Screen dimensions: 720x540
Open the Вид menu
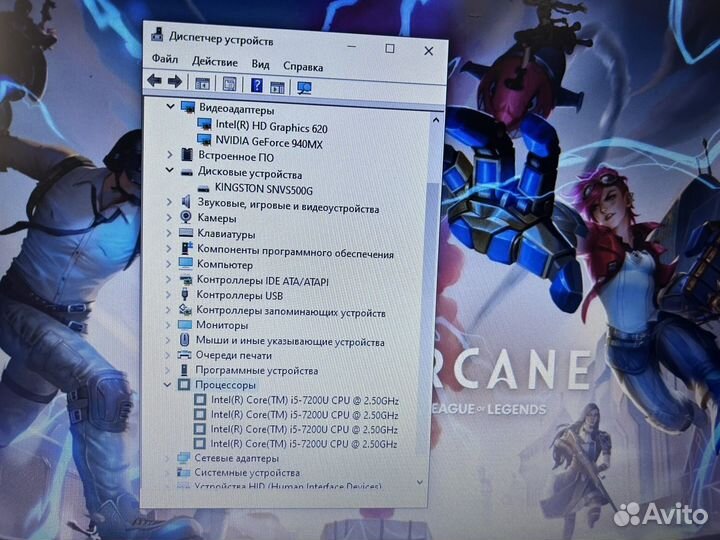point(260,64)
